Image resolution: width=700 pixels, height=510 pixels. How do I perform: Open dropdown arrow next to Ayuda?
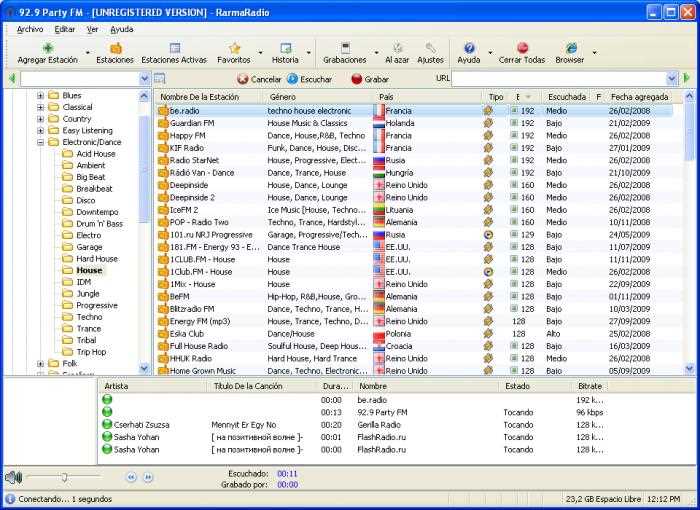pos(490,53)
